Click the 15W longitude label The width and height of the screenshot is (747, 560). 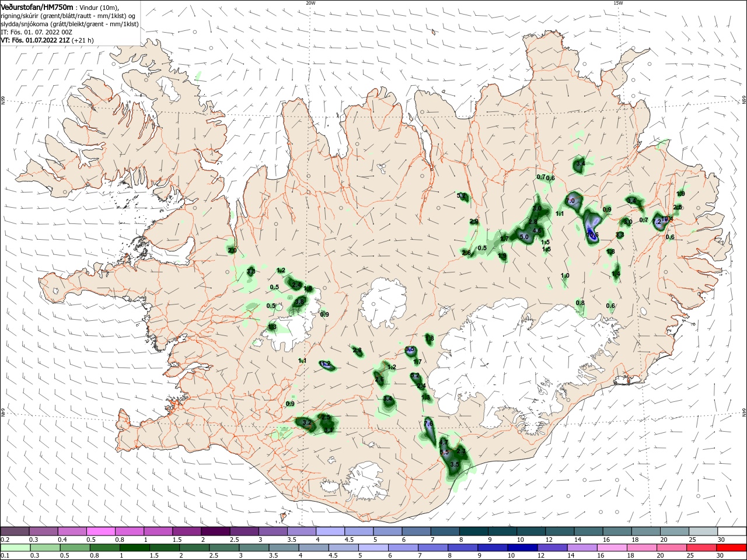click(618, 2)
